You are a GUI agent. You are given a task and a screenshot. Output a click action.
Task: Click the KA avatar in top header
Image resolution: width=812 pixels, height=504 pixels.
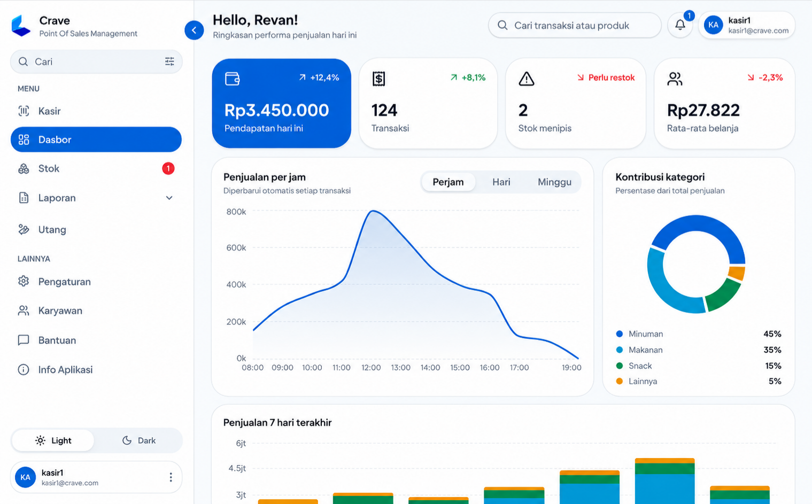click(x=713, y=25)
